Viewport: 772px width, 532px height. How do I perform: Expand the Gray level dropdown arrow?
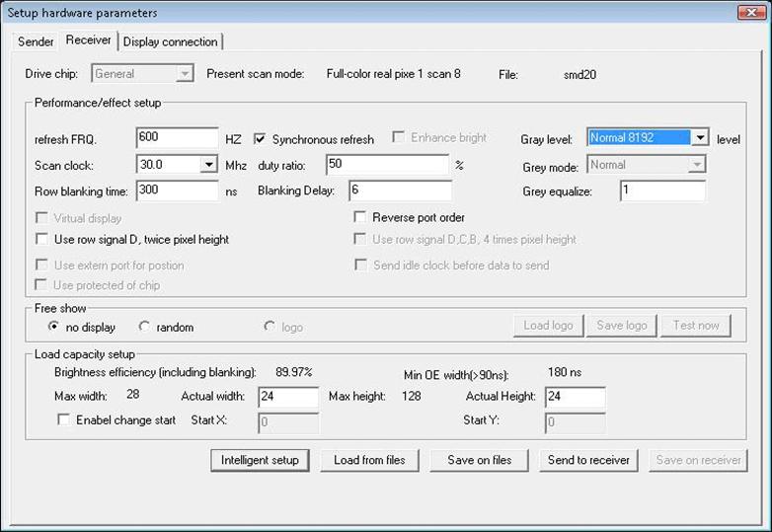(x=700, y=138)
